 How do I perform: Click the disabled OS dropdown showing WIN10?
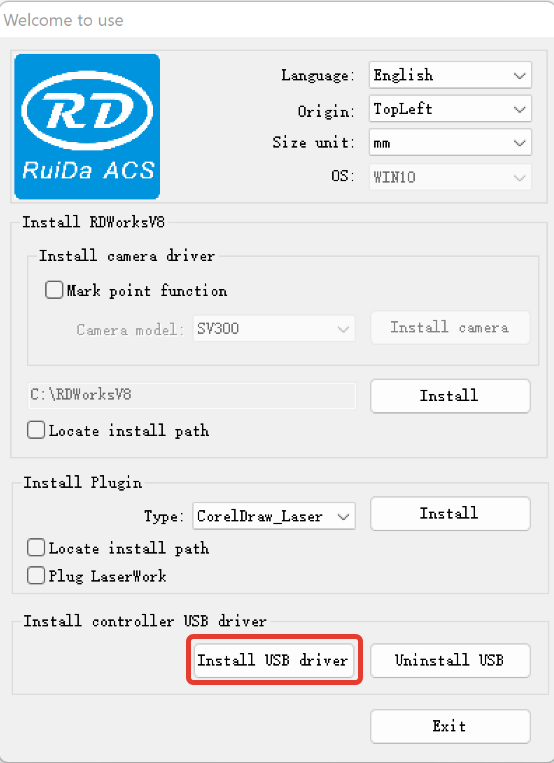450,177
